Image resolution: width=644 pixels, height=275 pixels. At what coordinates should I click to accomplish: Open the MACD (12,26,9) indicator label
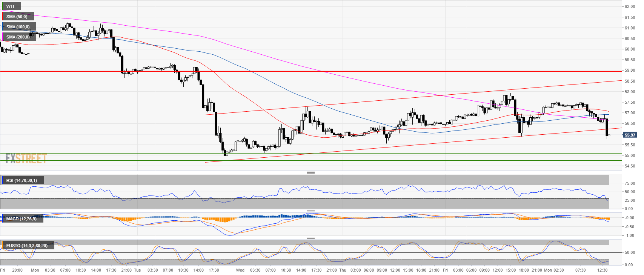tap(21, 219)
